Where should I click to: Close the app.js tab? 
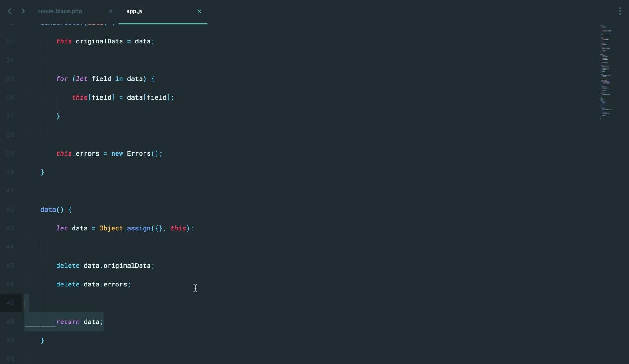pos(199,11)
